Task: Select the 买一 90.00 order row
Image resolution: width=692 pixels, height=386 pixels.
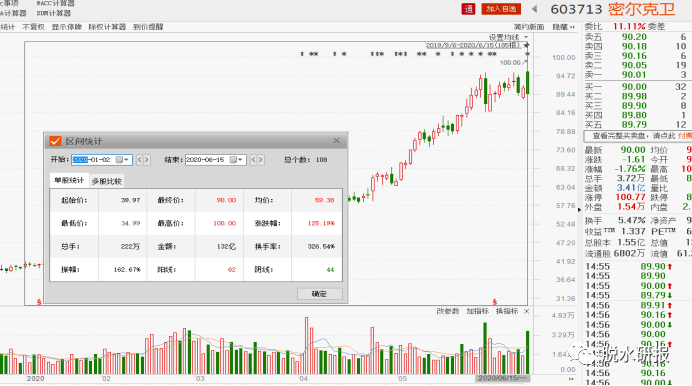Action: click(x=636, y=87)
